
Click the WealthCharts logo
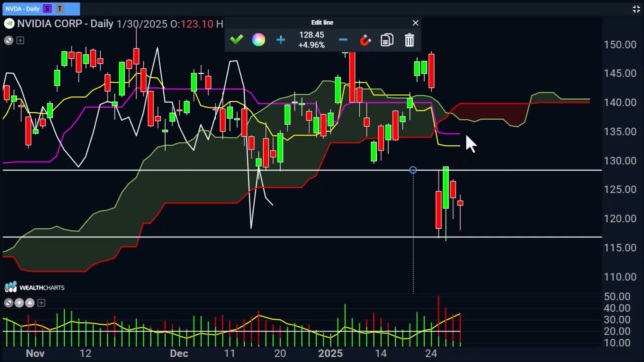[34, 287]
